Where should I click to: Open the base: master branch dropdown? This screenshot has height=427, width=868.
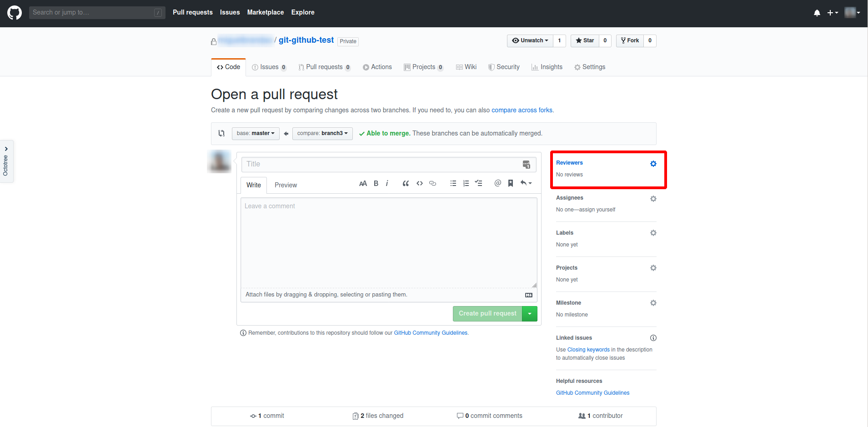(256, 133)
